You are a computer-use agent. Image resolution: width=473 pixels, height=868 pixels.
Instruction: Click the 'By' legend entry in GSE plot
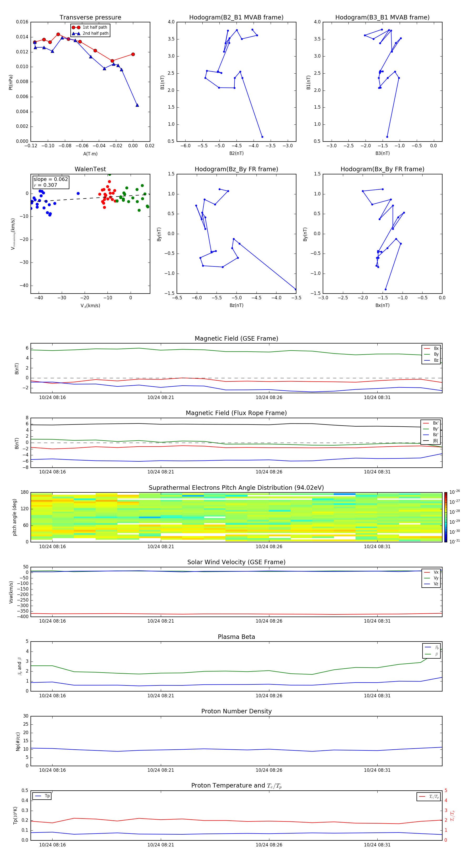coord(431,354)
